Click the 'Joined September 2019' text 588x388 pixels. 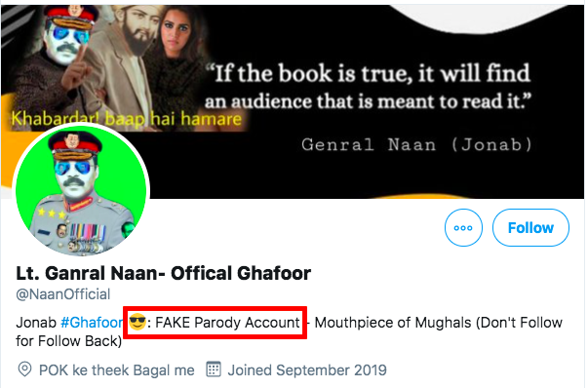click(307, 370)
